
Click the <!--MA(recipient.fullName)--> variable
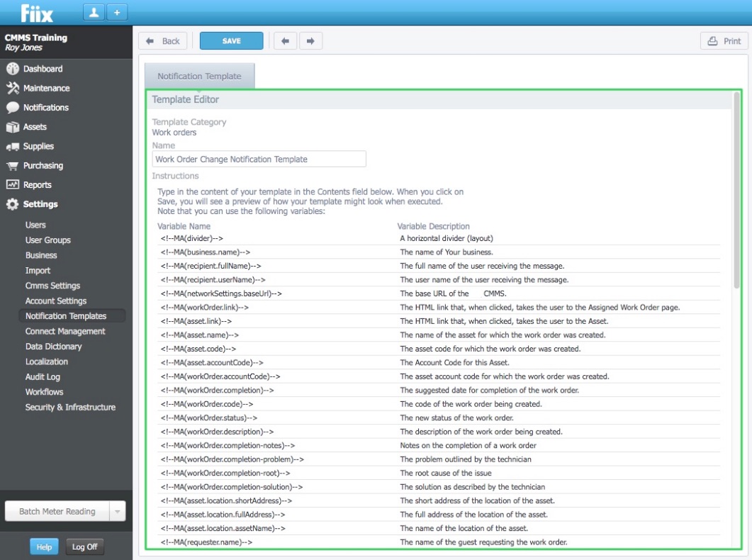click(x=211, y=266)
